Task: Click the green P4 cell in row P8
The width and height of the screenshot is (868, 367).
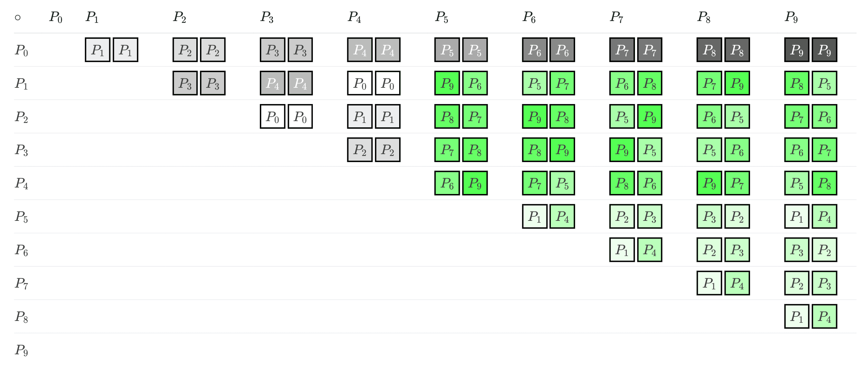Action: (824, 317)
